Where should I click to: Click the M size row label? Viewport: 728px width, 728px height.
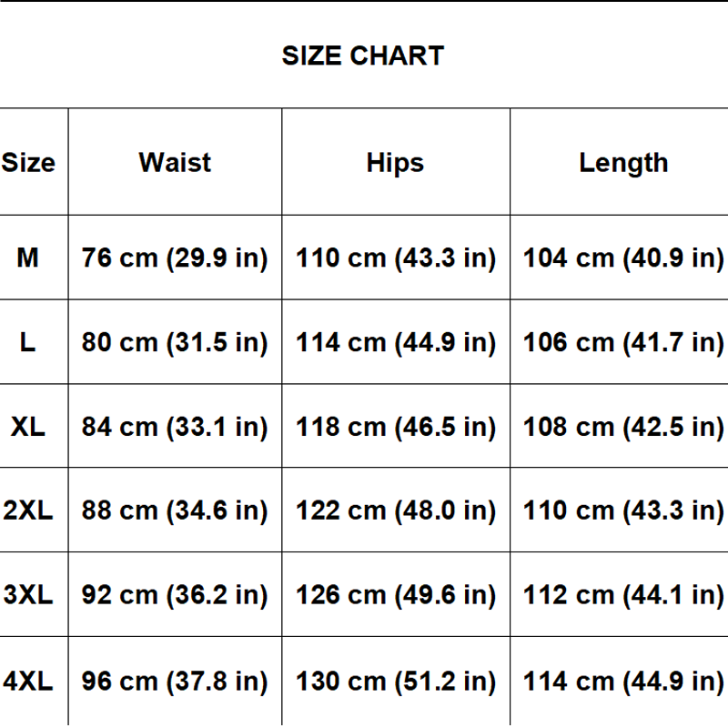point(28,258)
